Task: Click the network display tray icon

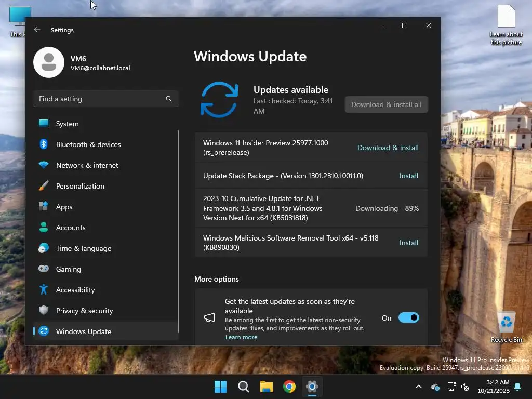Action: coord(451,387)
